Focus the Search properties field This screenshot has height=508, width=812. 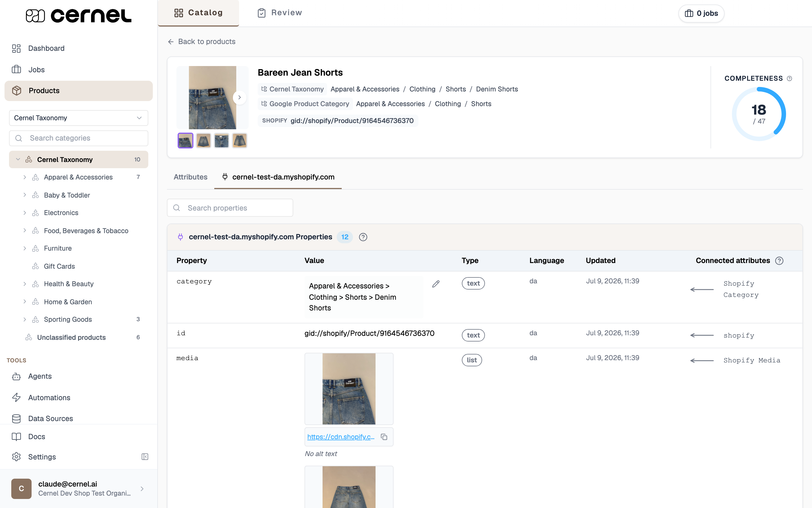[x=230, y=208]
